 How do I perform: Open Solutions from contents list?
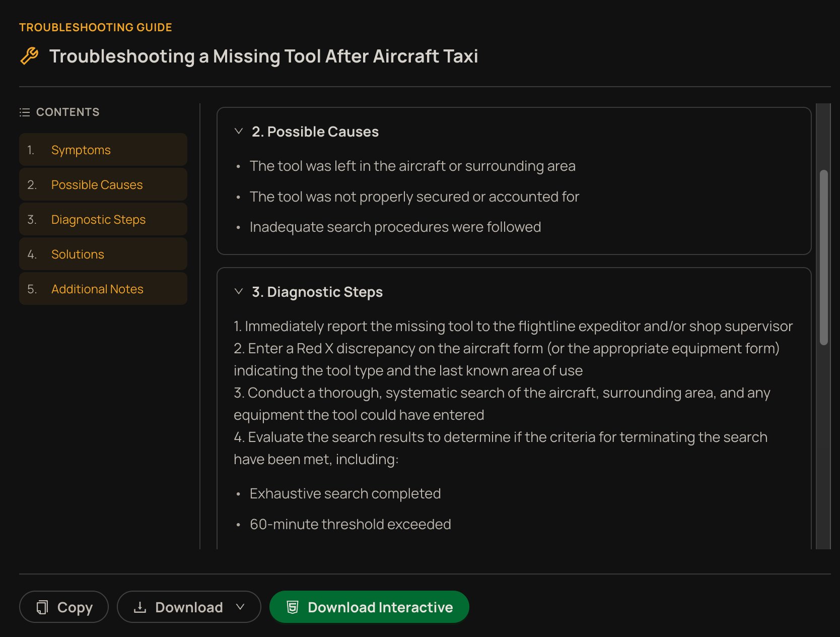coord(103,254)
